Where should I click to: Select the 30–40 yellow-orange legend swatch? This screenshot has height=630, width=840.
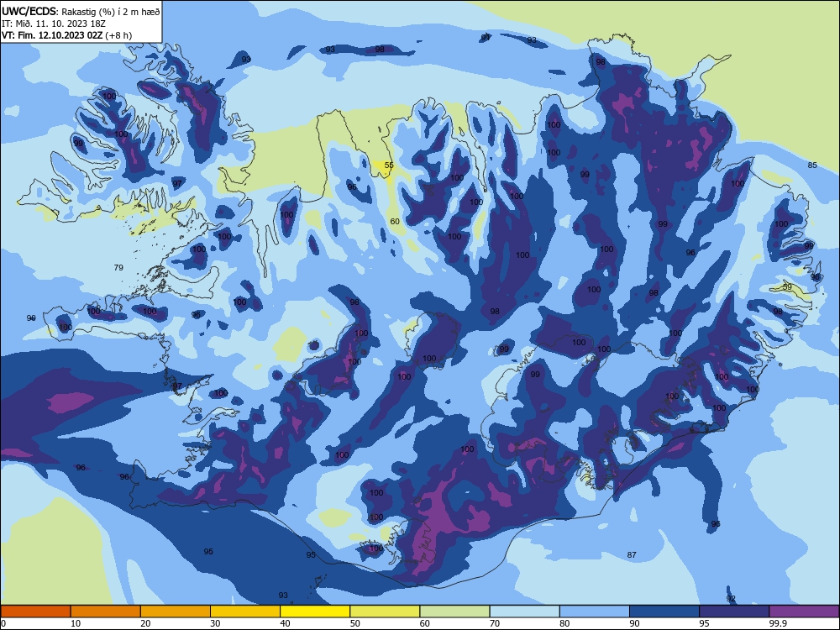(245, 612)
